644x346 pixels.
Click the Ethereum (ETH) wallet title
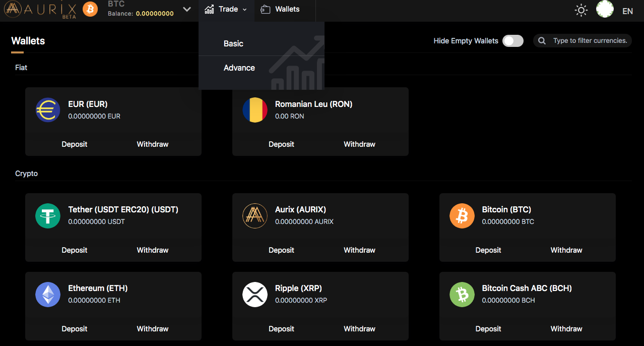(98, 289)
